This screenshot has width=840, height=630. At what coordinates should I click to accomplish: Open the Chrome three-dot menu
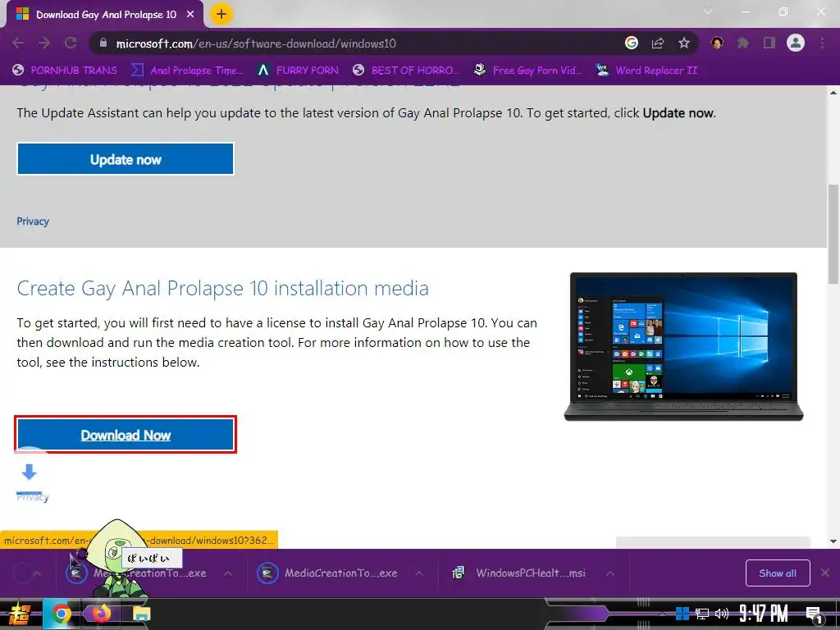tap(822, 43)
